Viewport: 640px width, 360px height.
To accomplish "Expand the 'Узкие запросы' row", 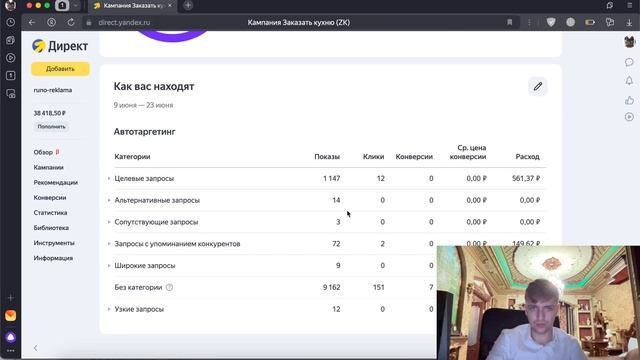I will coord(109,309).
